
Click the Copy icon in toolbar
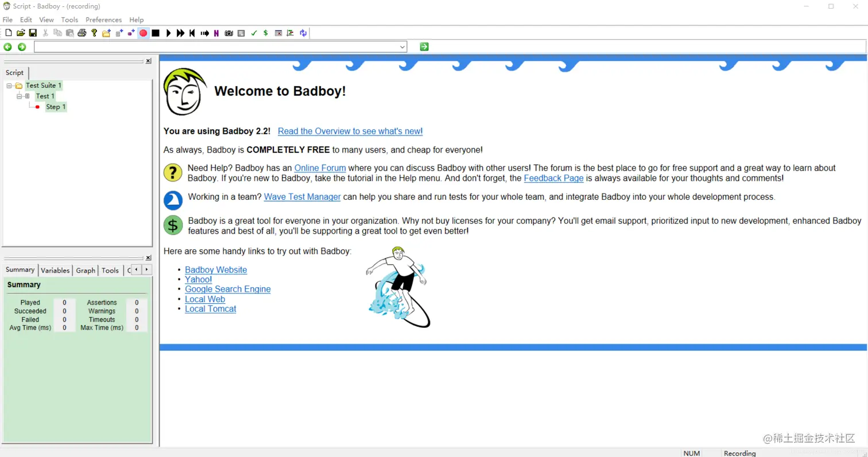click(x=57, y=33)
